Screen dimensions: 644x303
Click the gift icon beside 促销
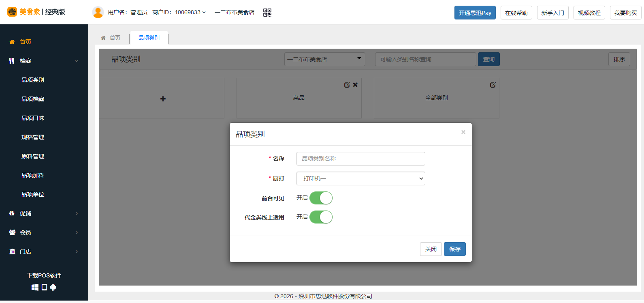(x=12, y=213)
